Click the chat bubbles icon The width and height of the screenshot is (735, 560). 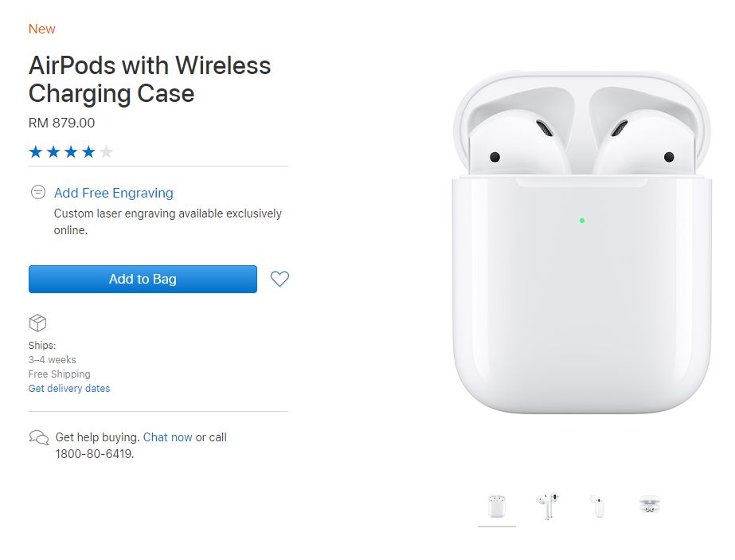tap(38, 437)
